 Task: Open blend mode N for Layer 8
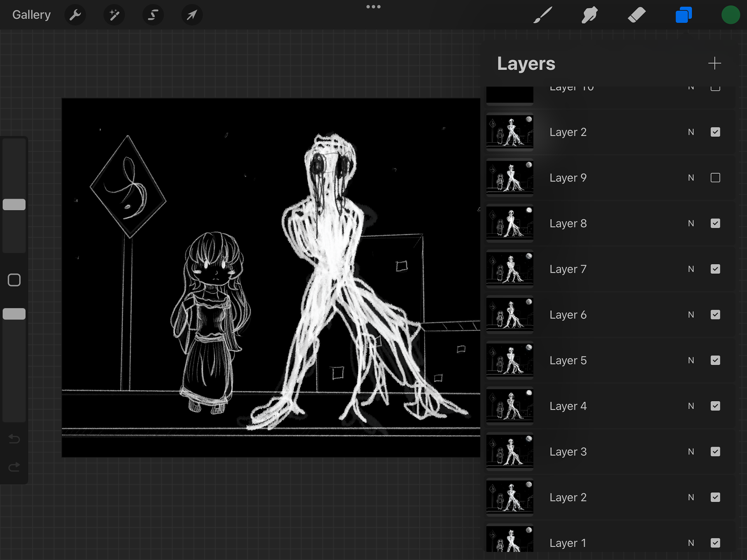pos(691,223)
